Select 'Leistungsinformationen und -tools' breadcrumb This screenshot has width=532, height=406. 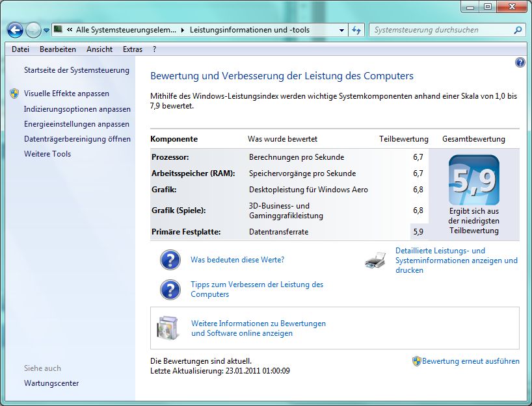[250, 30]
